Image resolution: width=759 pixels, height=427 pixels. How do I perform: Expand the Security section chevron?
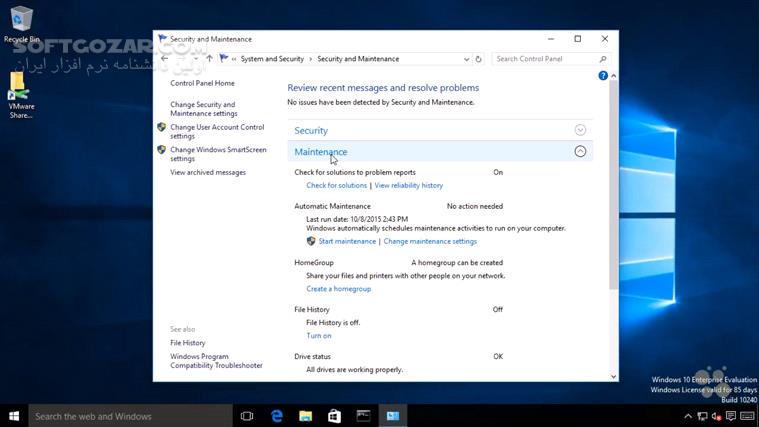tap(580, 130)
